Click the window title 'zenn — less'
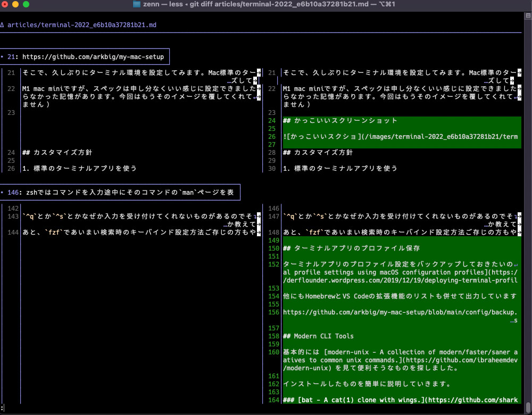 tap(163, 4)
